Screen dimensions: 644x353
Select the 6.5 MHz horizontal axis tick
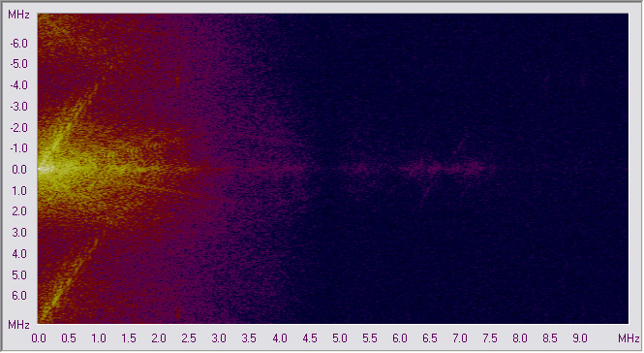[430, 338]
